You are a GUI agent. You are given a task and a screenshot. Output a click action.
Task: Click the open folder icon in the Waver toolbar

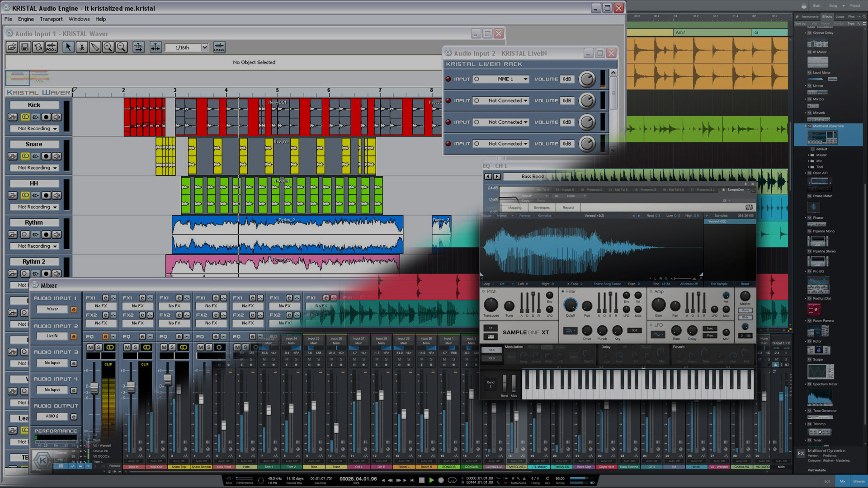pos(12,47)
